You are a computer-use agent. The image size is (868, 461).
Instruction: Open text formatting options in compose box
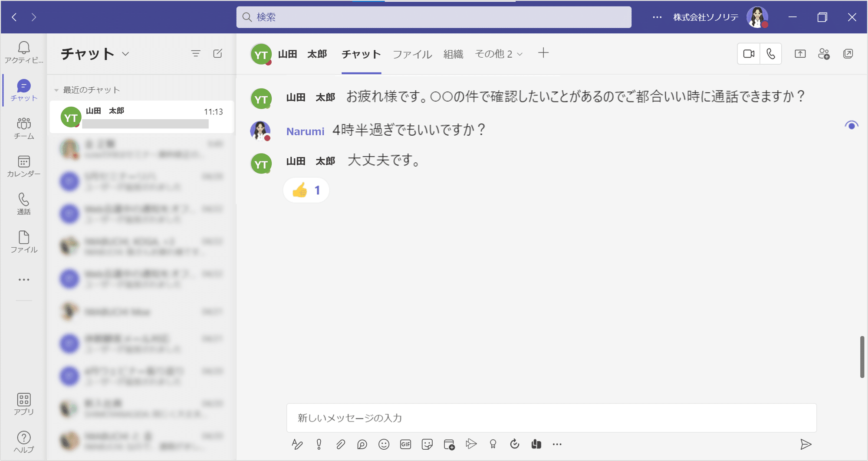coord(297,444)
